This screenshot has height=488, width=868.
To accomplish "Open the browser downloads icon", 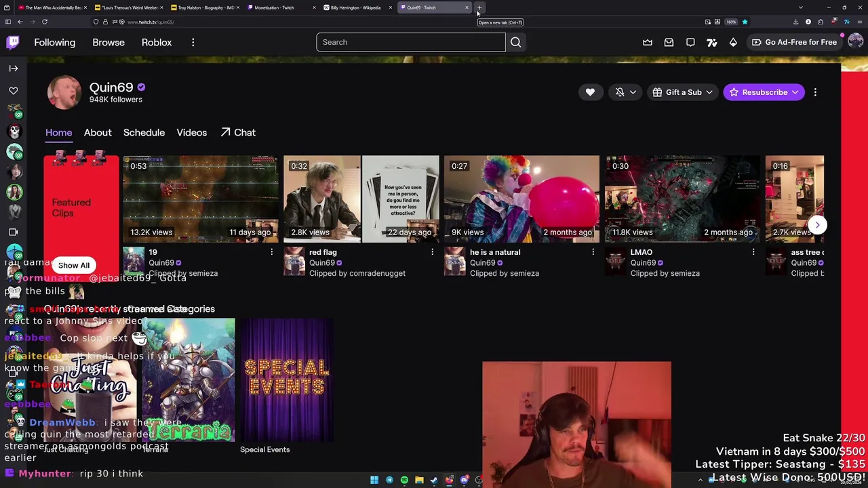I will 795,22.
